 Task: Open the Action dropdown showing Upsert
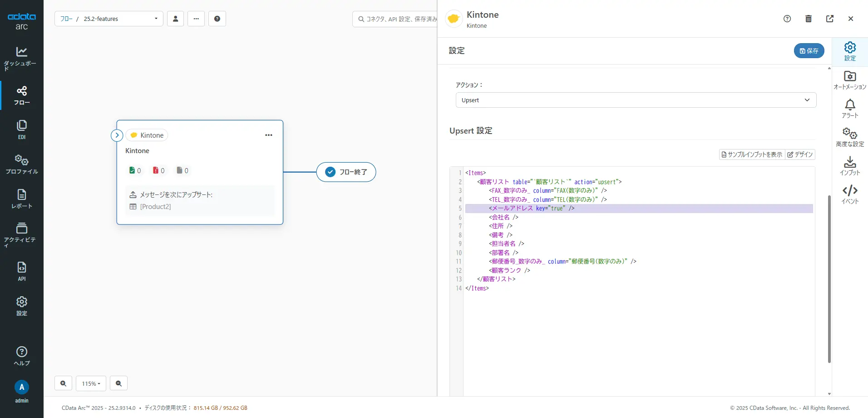tap(636, 100)
